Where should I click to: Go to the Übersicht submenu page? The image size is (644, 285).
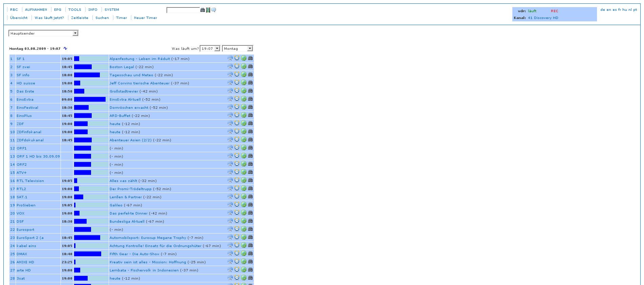19,18
